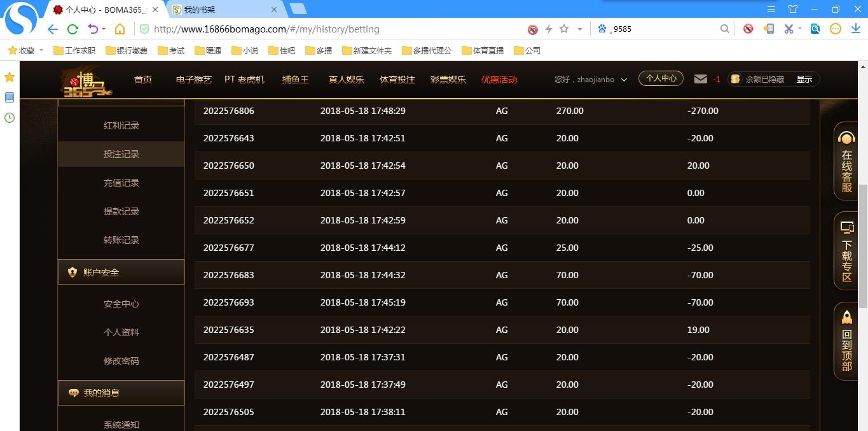The width and height of the screenshot is (868, 431).
Task: Go to 首页 in site navigation
Action: pos(143,80)
